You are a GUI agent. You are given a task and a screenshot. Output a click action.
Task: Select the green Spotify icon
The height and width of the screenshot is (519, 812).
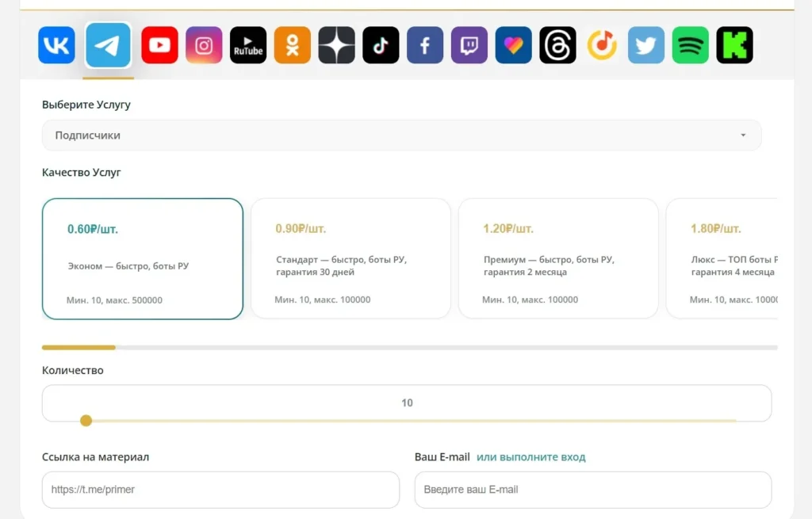[x=691, y=45]
